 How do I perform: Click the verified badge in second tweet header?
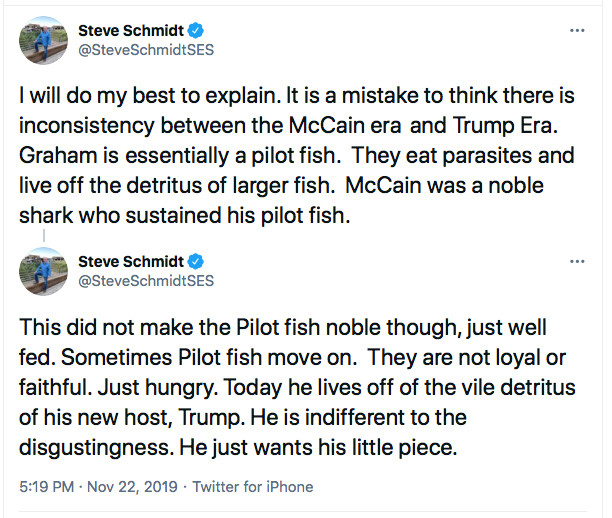(x=196, y=262)
